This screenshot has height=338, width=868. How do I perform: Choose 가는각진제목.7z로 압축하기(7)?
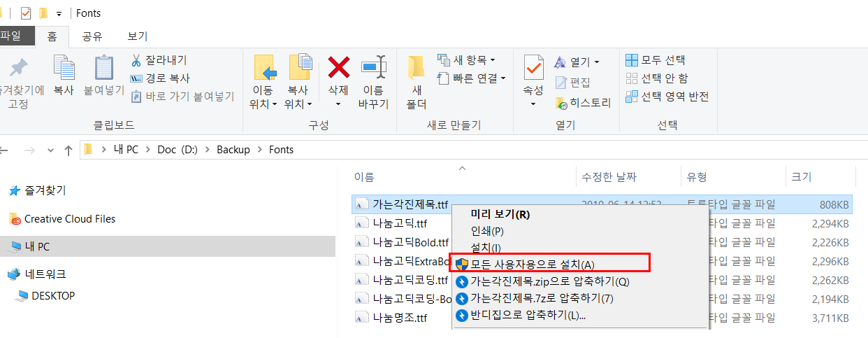click(x=542, y=299)
